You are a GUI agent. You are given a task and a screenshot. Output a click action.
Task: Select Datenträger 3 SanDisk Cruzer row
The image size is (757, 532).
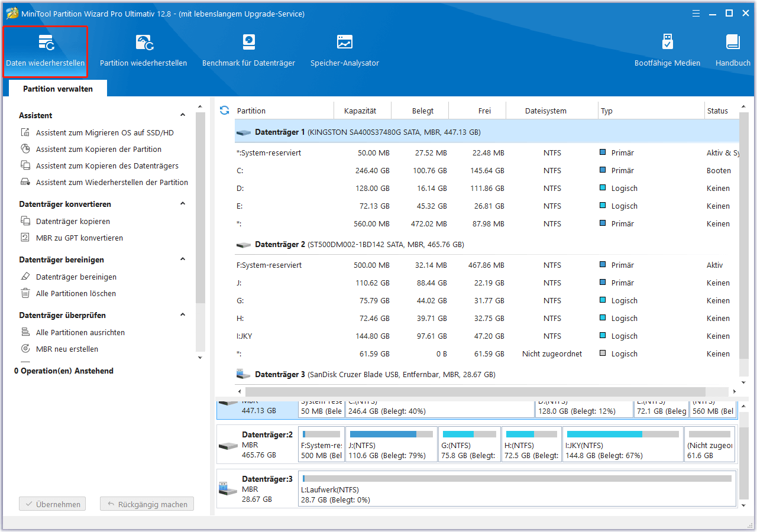(487, 374)
